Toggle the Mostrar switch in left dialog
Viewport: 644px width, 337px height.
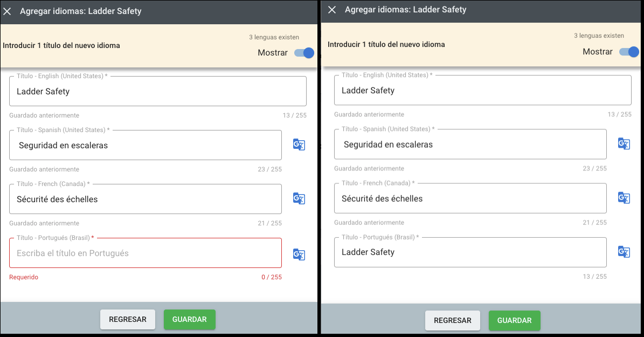(x=304, y=53)
